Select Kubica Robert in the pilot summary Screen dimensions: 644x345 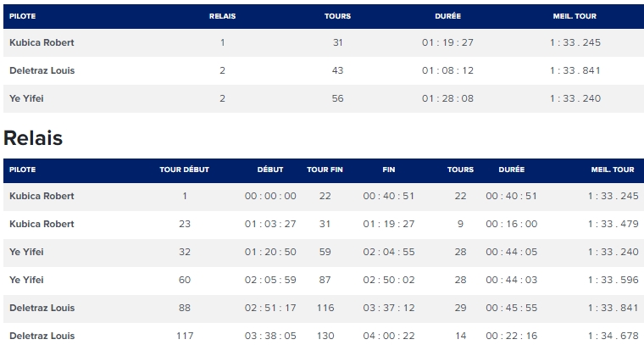tap(42, 42)
